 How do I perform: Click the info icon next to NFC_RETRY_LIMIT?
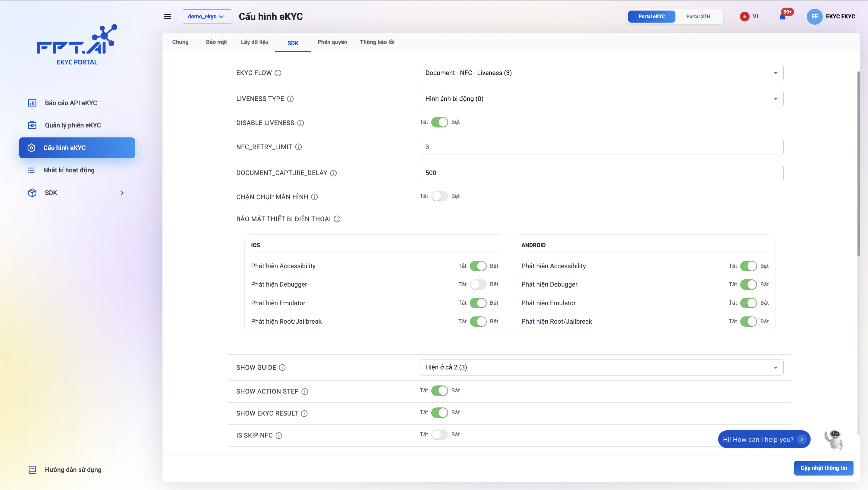pos(299,147)
